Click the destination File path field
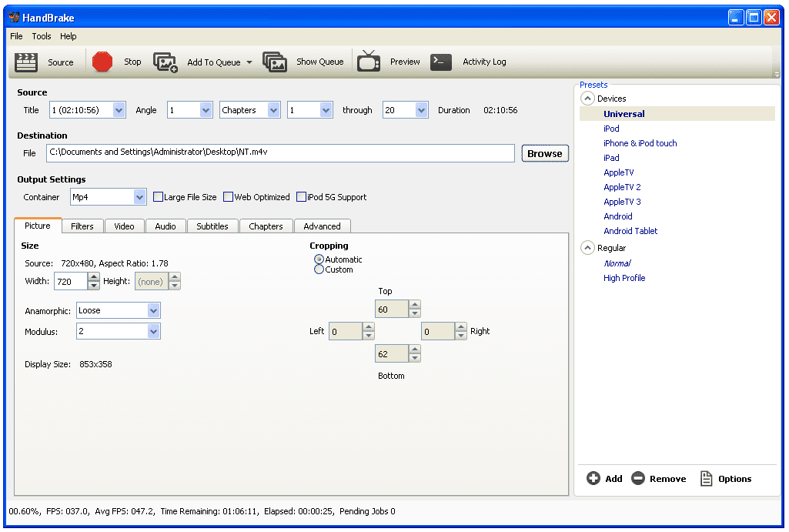The width and height of the screenshot is (789, 532). 280,153
